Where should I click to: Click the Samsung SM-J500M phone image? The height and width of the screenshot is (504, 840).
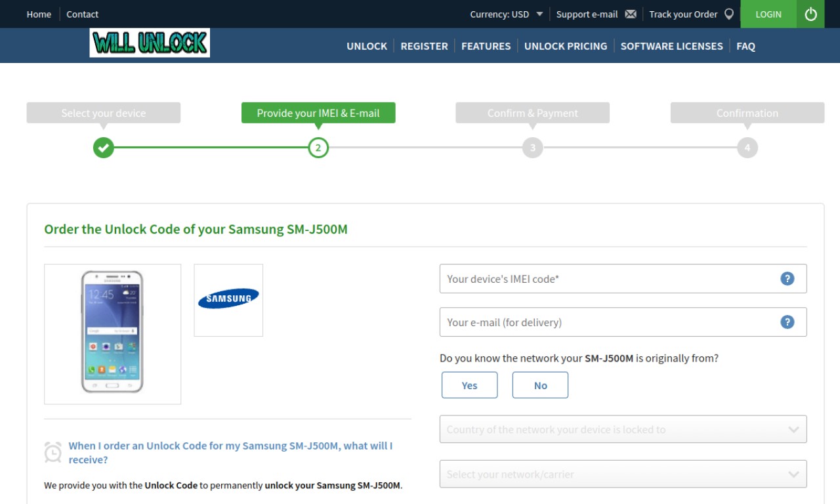click(x=112, y=334)
